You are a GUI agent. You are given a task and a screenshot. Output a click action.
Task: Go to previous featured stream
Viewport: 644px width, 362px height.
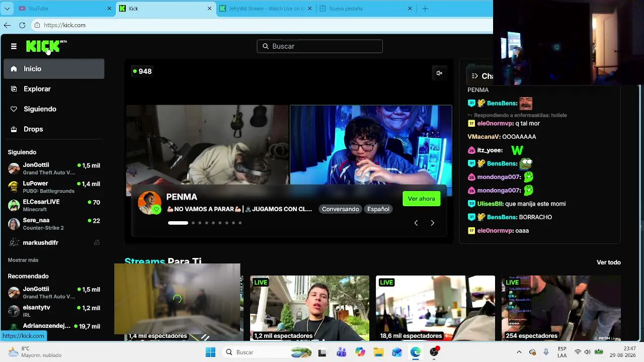coord(416,223)
